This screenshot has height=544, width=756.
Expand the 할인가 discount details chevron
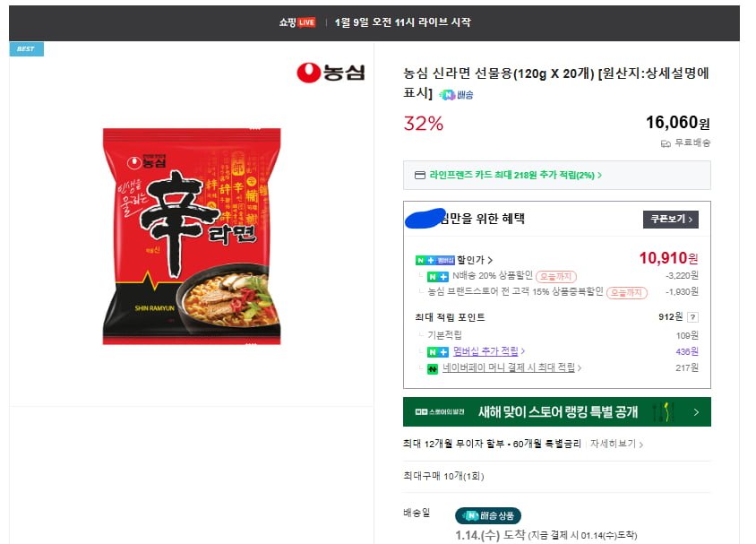[x=490, y=260]
